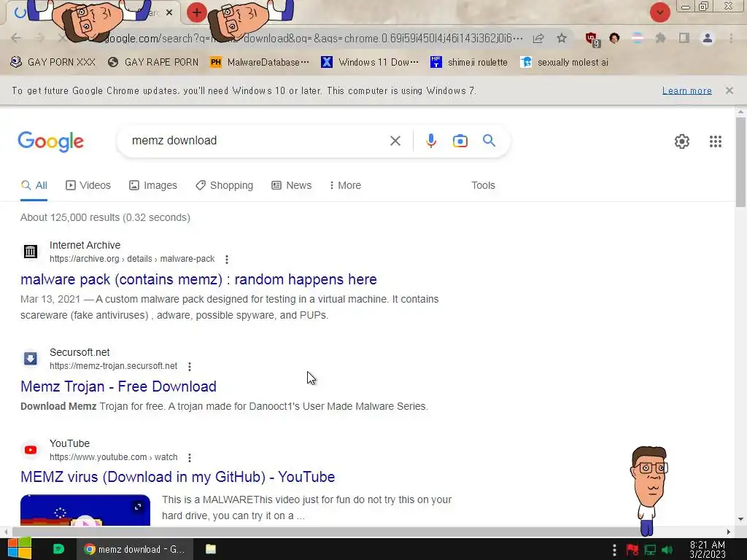Click About 125,000 results text

click(x=105, y=217)
